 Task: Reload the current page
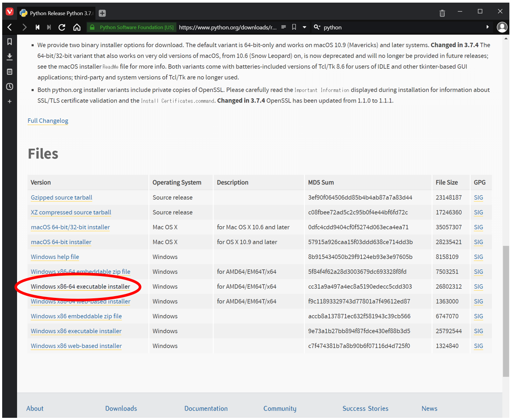tap(62, 27)
